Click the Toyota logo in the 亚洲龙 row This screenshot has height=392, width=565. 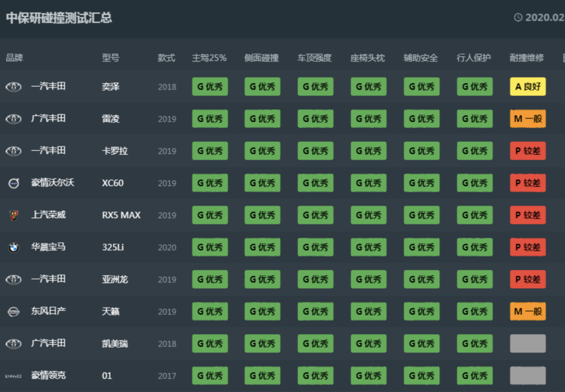14,279
